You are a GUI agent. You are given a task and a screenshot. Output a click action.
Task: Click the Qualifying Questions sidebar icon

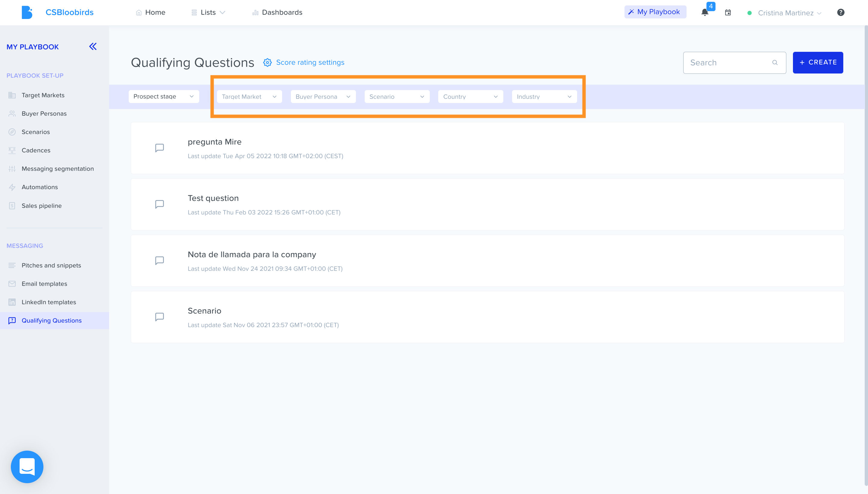[12, 320]
